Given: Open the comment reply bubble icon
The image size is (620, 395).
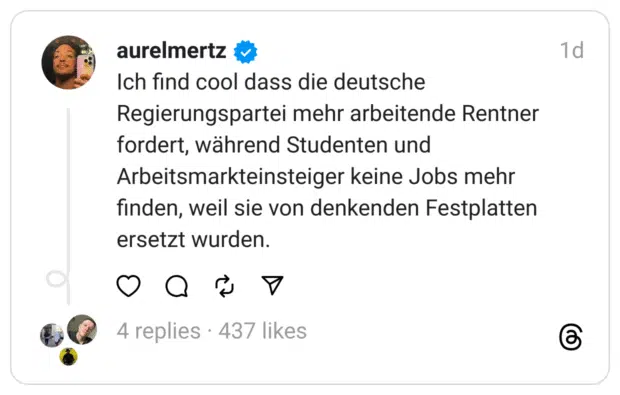Looking at the screenshot, I should [176, 285].
